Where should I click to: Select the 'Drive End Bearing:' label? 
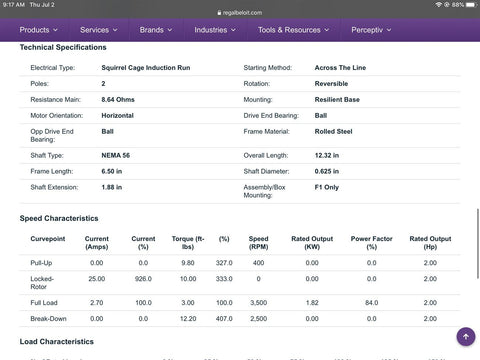271,116
